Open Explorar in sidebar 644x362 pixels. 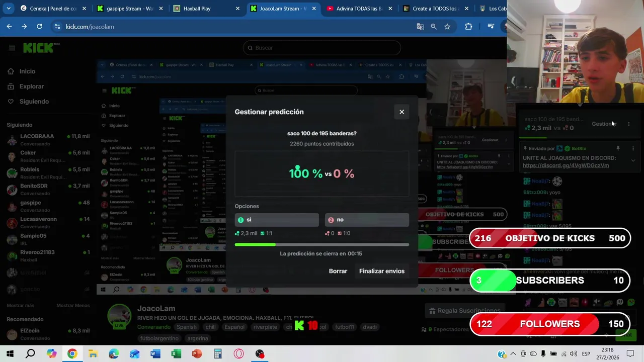click(31, 86)
